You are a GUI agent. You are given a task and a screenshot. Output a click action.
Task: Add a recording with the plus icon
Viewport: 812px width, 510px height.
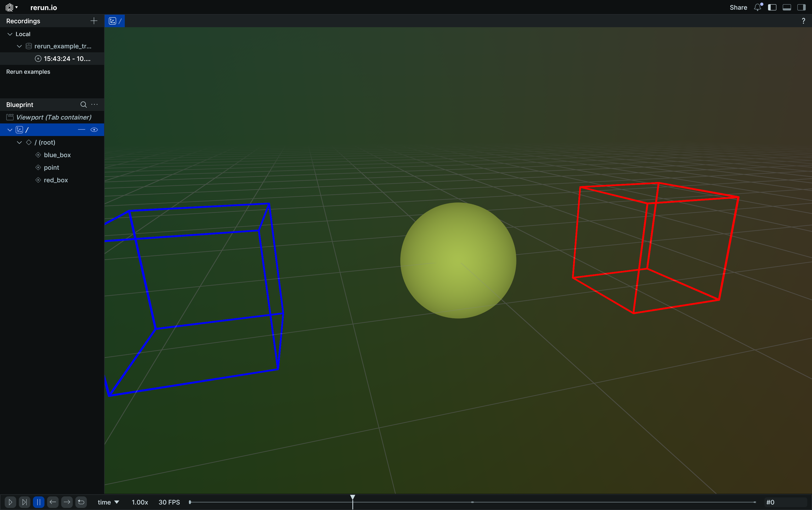click(94, 21)
